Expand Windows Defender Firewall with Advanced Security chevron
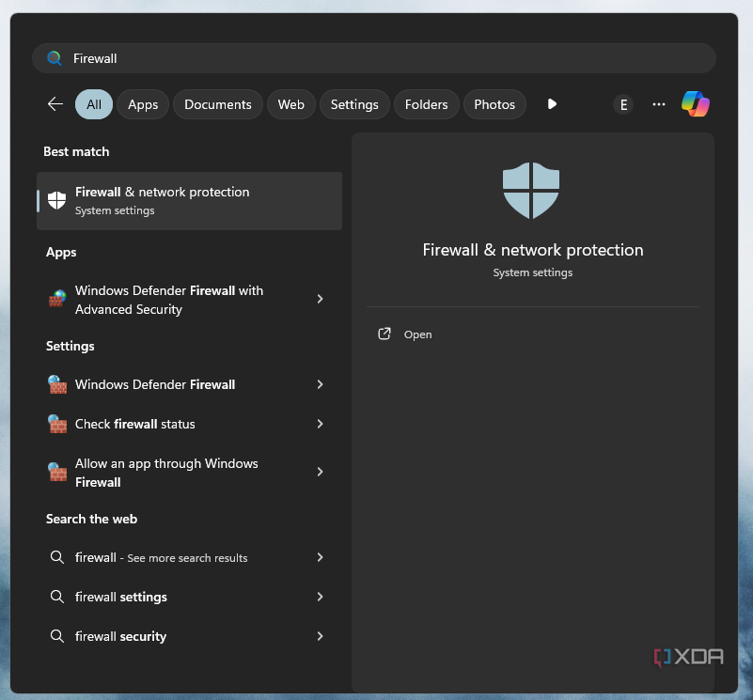Image resolution: width=753 pixels, height=700 pixels. [x=320, y=299]
